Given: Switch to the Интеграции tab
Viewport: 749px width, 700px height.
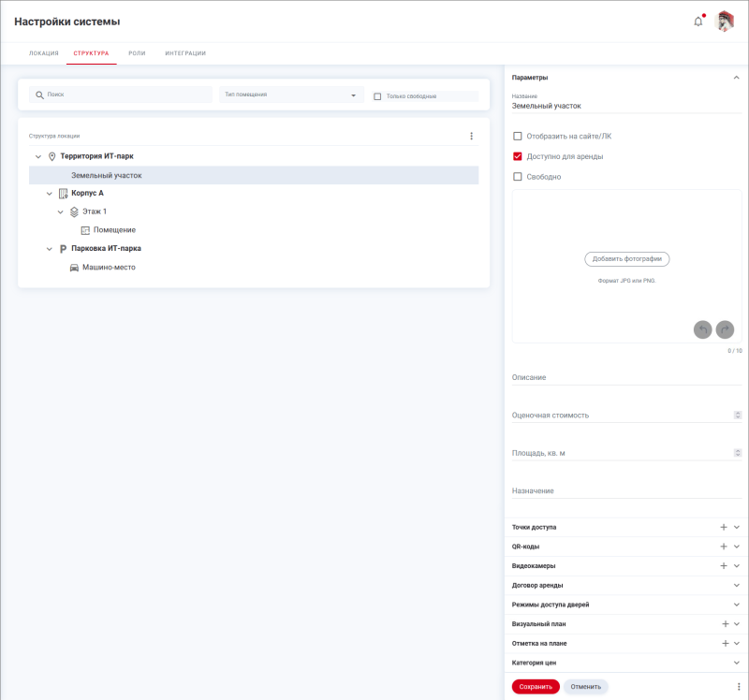Looking at the screenshot, I should point(185,53).
